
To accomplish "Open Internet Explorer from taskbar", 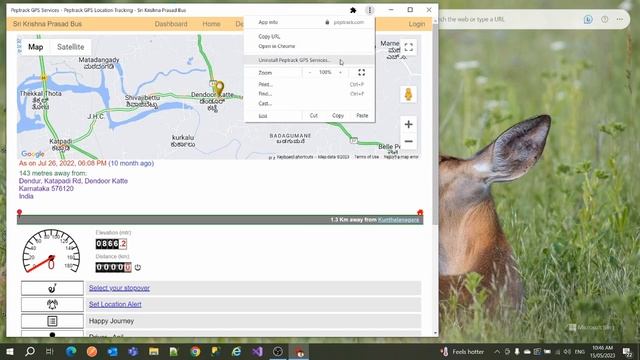I will tap(236, 351).
